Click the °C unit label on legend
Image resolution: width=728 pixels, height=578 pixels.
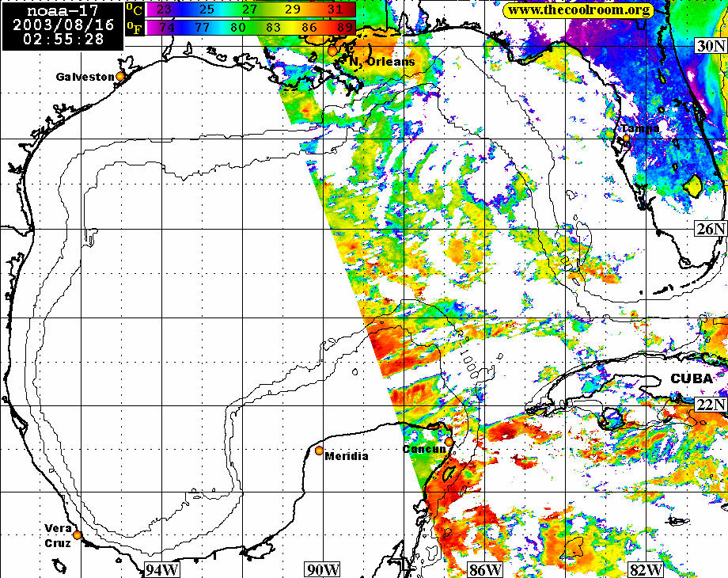tap(135, 10)
